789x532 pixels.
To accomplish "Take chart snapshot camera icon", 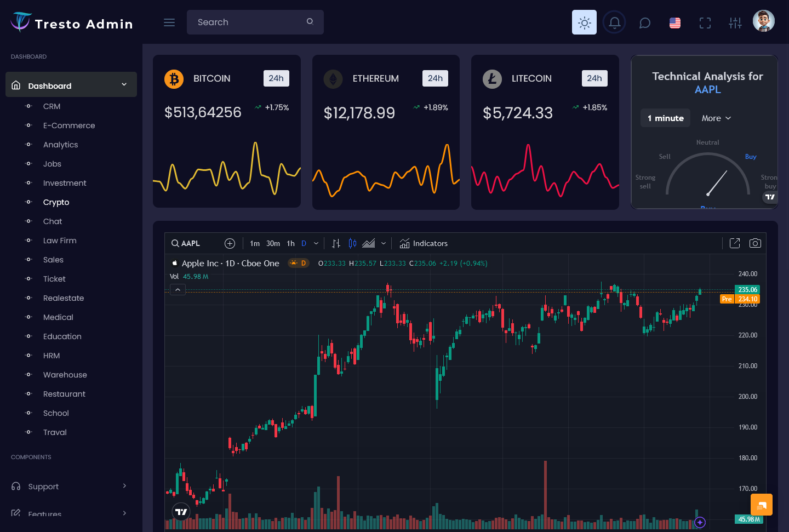I will [755, 243].
